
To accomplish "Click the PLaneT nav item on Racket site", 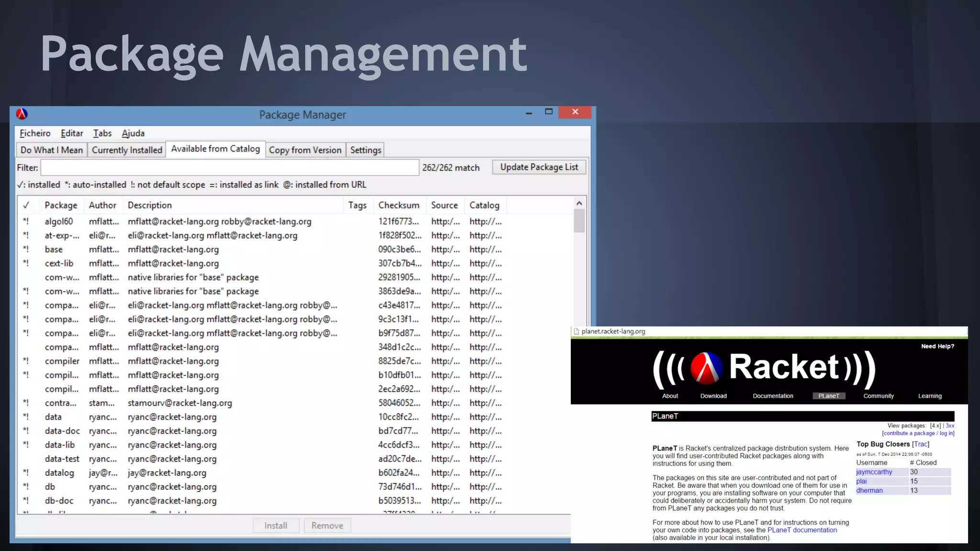I will (829, 396).
